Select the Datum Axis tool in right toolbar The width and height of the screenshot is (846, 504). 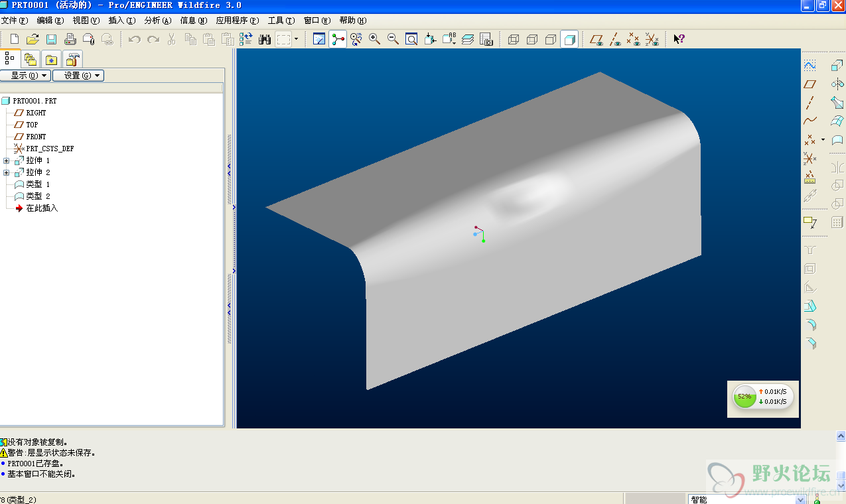pos(810,103)
